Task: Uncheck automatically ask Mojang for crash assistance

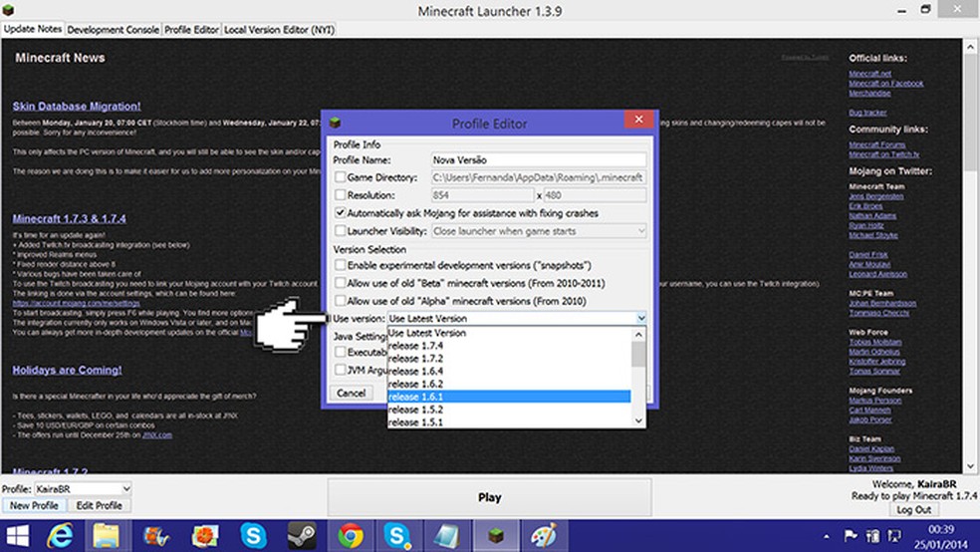Action: [341, 212]
